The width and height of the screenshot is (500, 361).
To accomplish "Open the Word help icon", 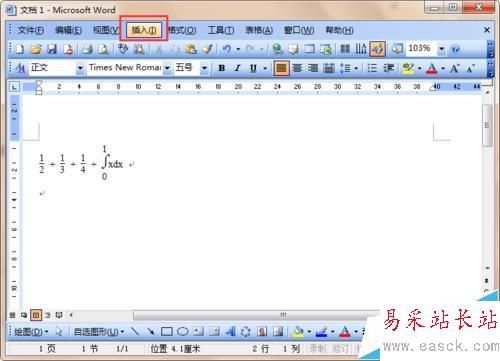I will click(455, 49).
